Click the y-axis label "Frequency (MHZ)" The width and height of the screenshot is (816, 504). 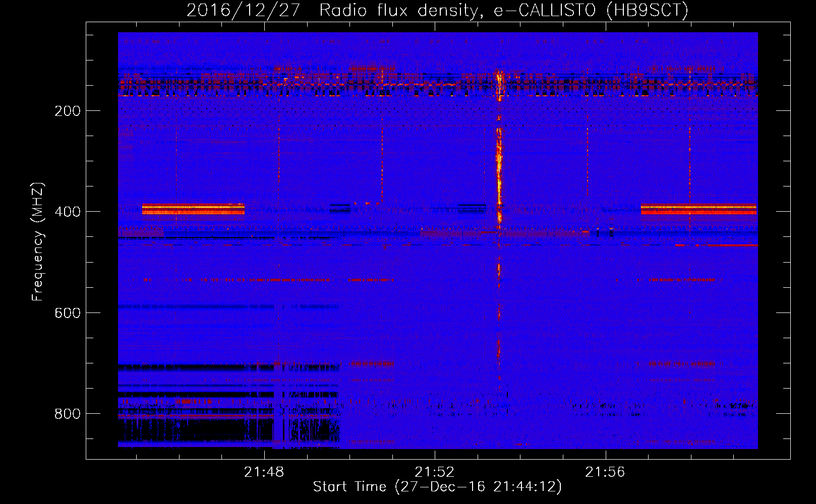pos(38,242)
